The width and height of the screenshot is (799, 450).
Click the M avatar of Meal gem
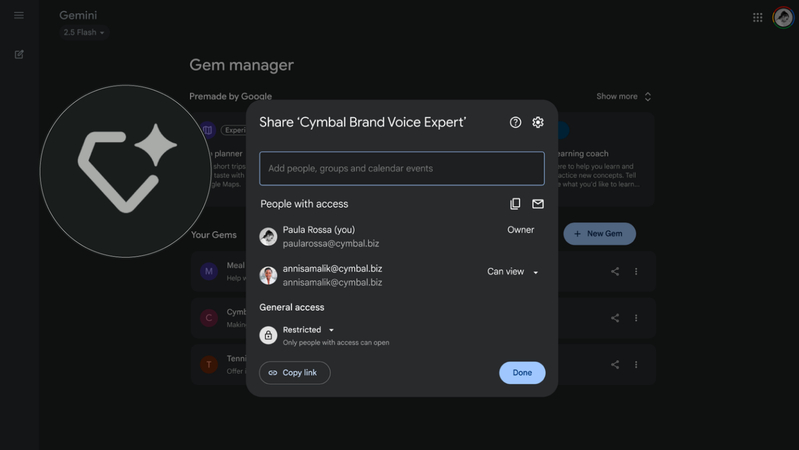pos(209,271)
